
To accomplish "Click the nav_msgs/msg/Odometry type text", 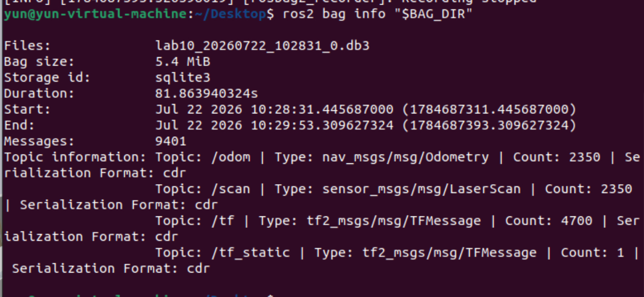I will [x=405, y=158].
